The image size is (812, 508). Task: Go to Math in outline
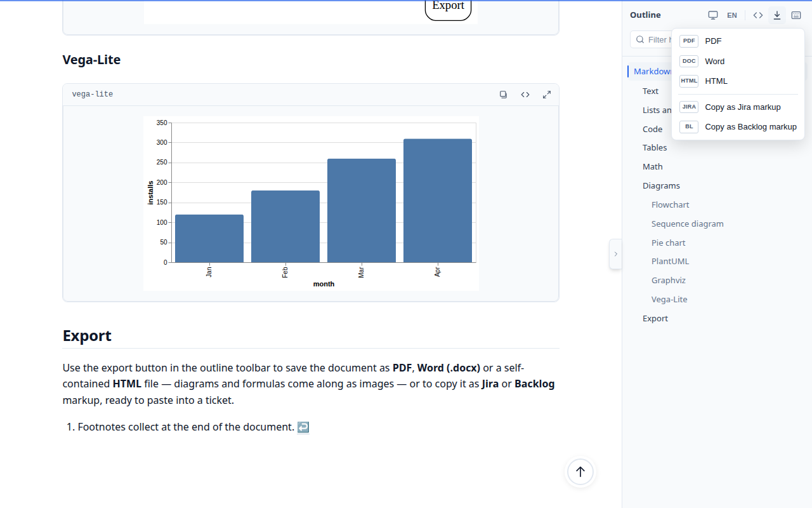click(652, 166)
